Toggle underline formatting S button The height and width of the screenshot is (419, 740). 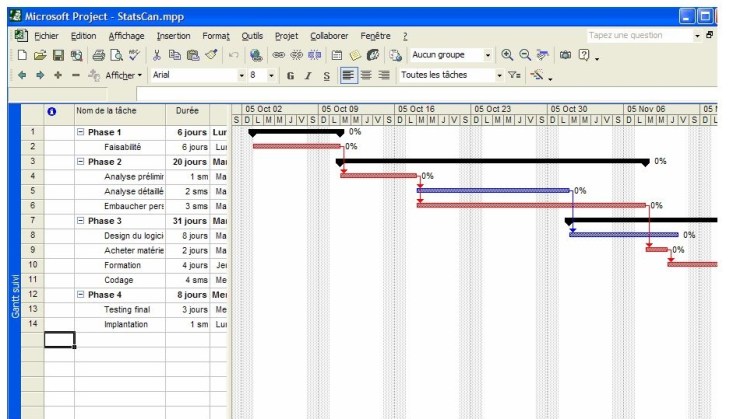[x=327, y=75]
